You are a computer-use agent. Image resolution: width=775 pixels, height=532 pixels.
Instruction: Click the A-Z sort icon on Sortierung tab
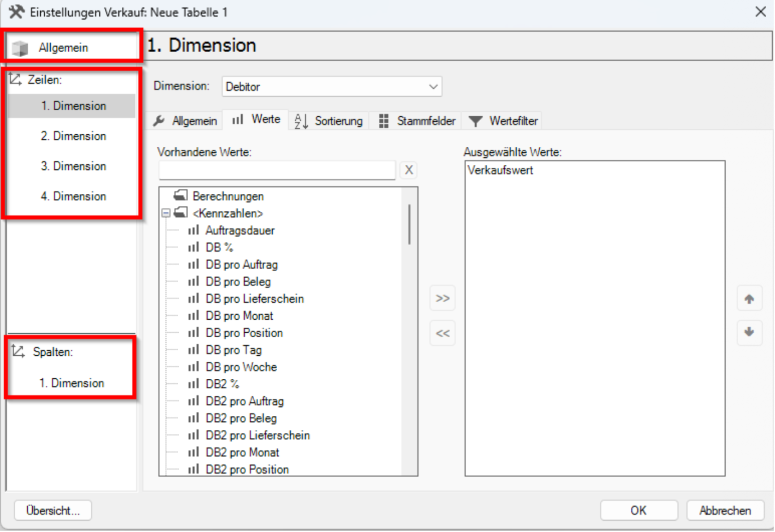click(301, 121)
